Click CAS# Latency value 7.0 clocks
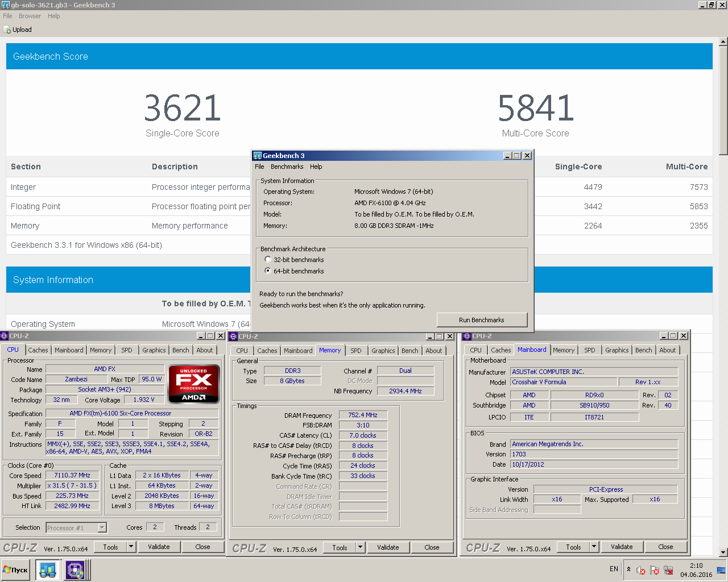This screenshot has width=728, height=582. click(x=363, y=435)
